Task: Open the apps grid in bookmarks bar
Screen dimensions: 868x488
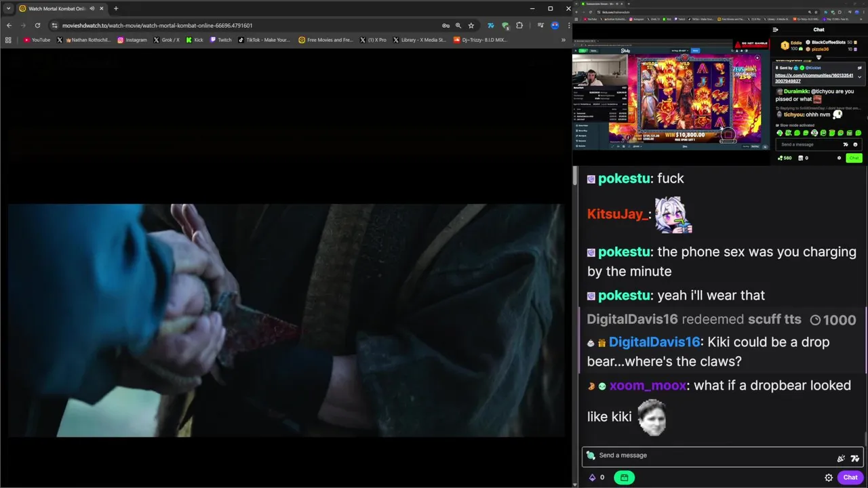Action: (x=8, y=40)
